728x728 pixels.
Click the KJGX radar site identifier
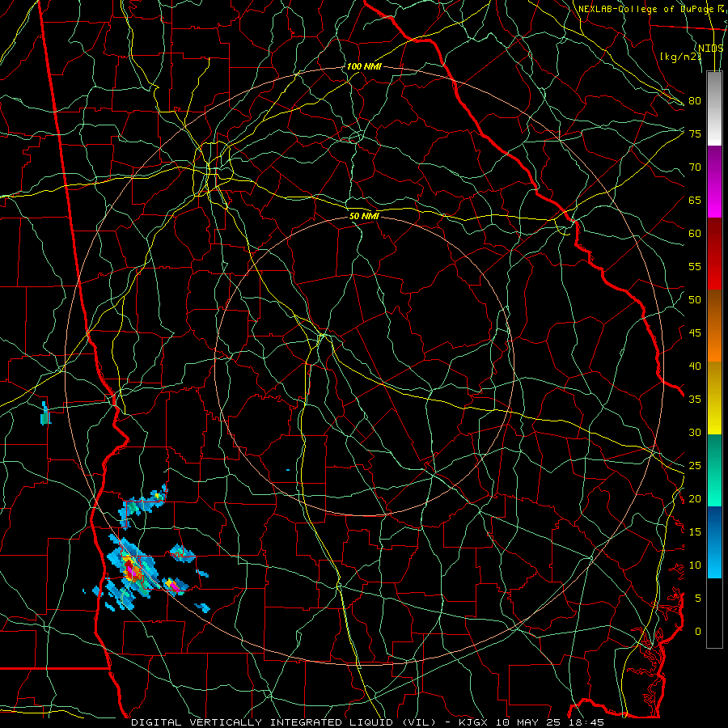tap(475, 722)
